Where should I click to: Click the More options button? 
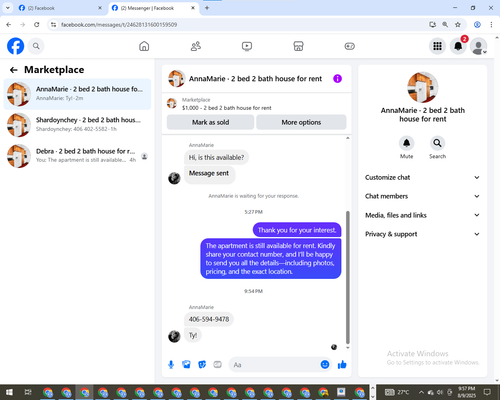pyautogui.click(x=301, y=122)
